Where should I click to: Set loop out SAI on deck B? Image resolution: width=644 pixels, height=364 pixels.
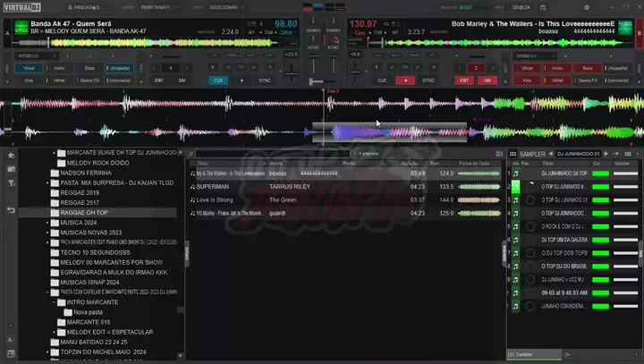(x=487, y=80)
